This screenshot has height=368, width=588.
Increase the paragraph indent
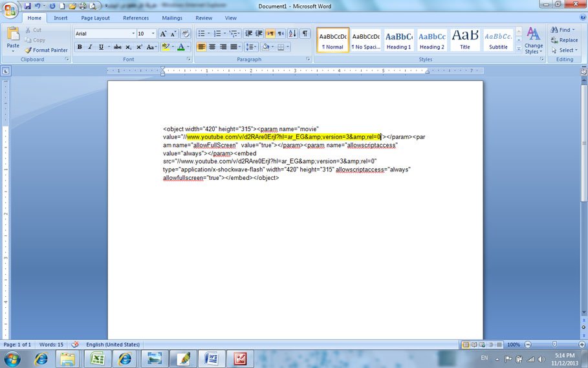pyautogui.click(x=259, y=34)
